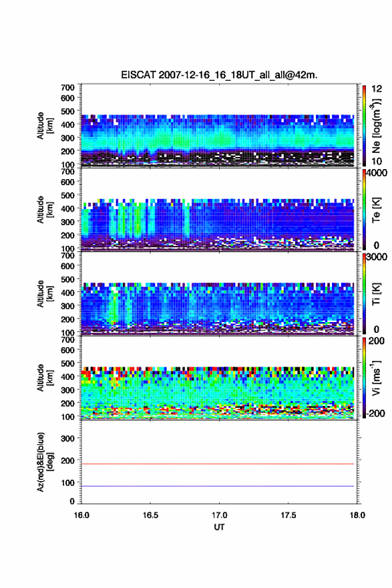
Task: Click the -200 label on Vi scale
Action: [376, 413]
